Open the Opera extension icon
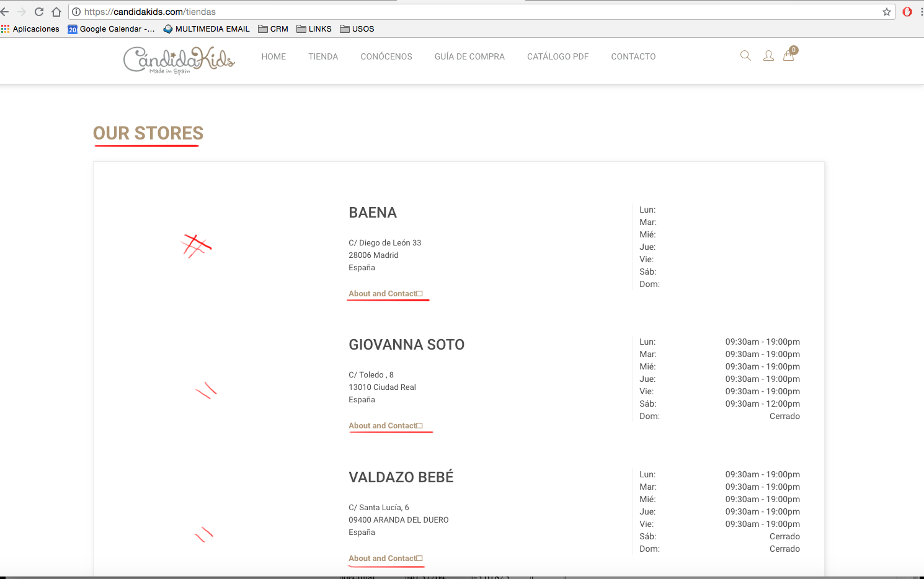The width and height of the screenshot is (924, 579). coord(907,12)
